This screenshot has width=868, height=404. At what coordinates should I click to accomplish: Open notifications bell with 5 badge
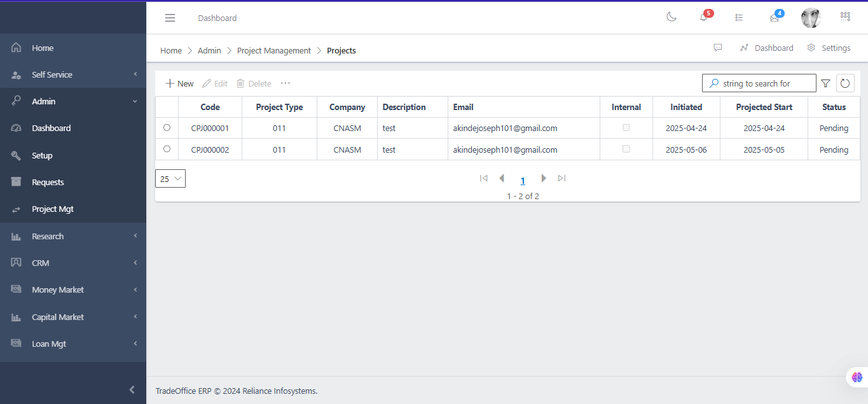pyautogui.click(x=703, y=17)
